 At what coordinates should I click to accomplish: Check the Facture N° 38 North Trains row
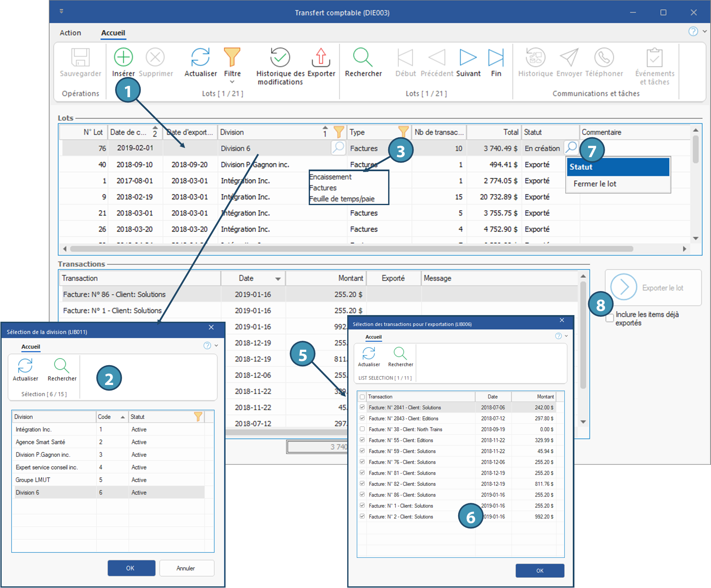(x=363, y=429)
